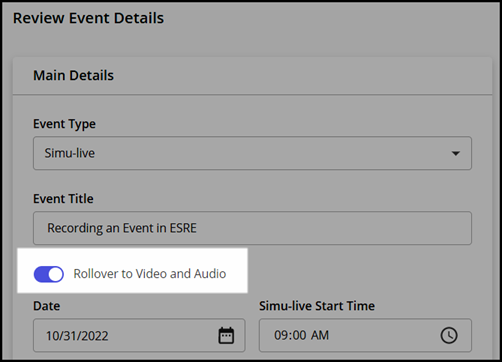
Task: Select the hour 09 in Start Time
Action: [281, 335]
